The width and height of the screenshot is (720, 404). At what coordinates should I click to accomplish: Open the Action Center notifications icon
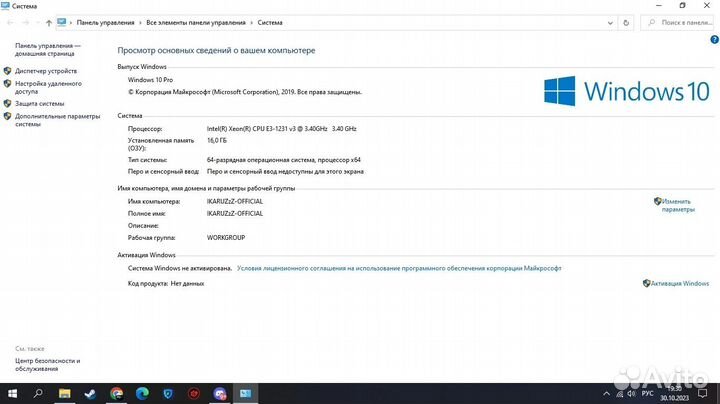pos(703,393)
